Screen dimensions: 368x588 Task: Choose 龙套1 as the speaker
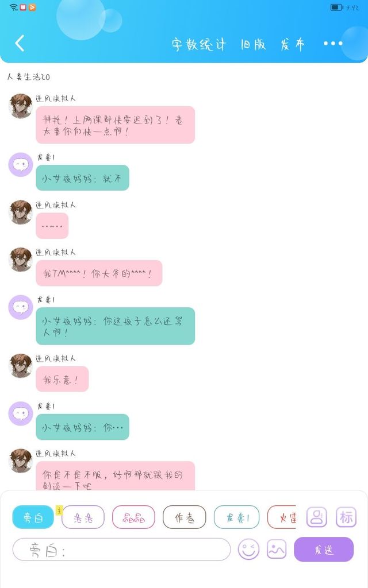point(237,517)
